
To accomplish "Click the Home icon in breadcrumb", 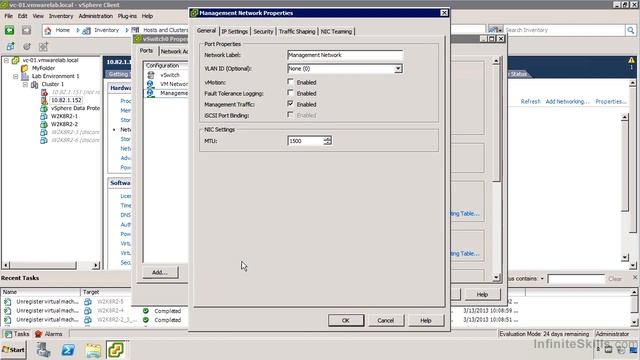I will [x=48, y=31].
